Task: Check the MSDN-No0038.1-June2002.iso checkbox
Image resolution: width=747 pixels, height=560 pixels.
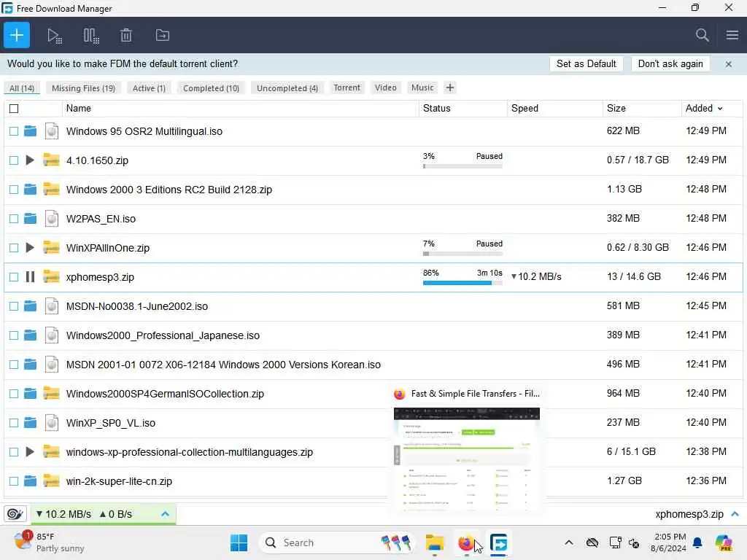Action: tap(14, 306)
